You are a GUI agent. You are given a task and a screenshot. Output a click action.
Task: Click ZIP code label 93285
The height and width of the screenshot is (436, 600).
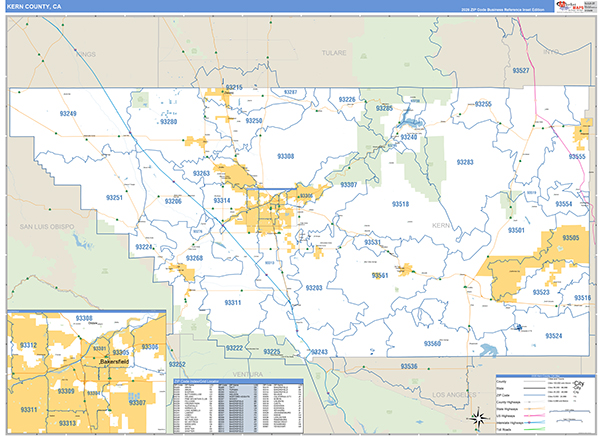[x=384, y=108]
